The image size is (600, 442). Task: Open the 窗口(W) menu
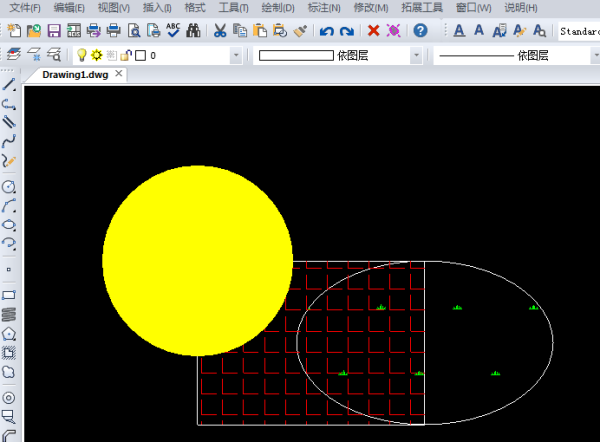473,8
